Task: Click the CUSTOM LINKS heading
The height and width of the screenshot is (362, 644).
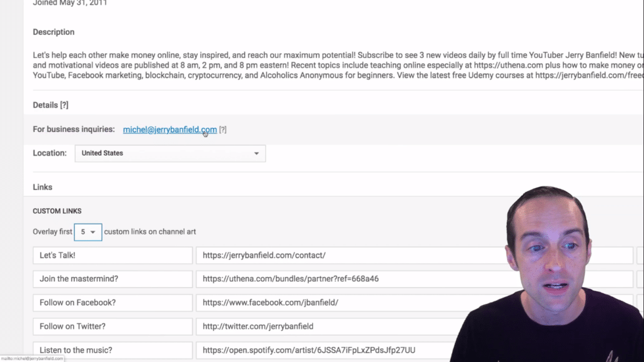Action: [x=57, y=211]
